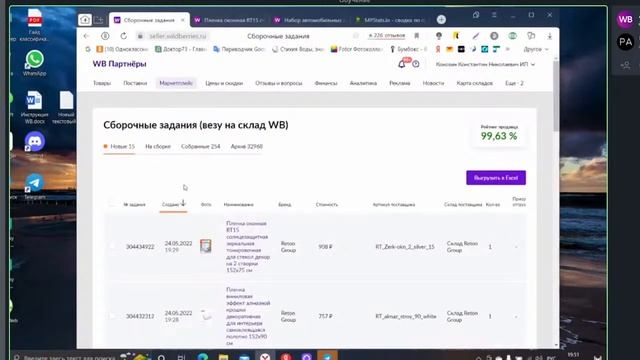640x360 pixels.
Task: Open Fotor bookmark
Action: 357,49
